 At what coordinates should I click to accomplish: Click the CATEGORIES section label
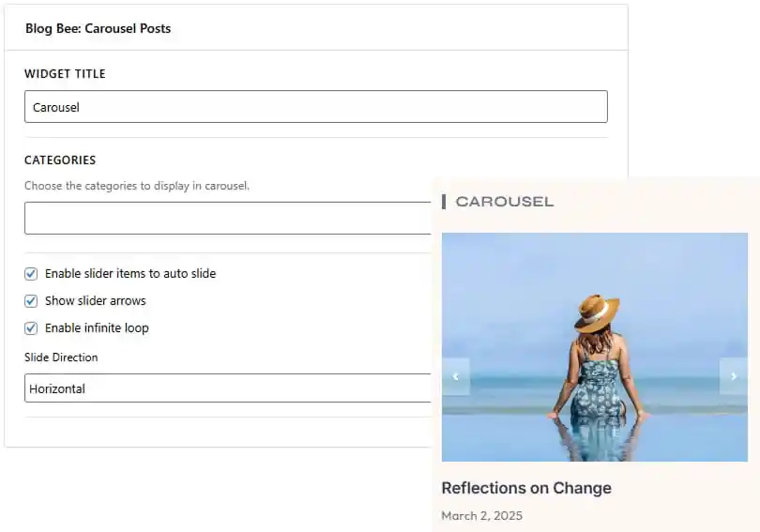coord(60,160)
